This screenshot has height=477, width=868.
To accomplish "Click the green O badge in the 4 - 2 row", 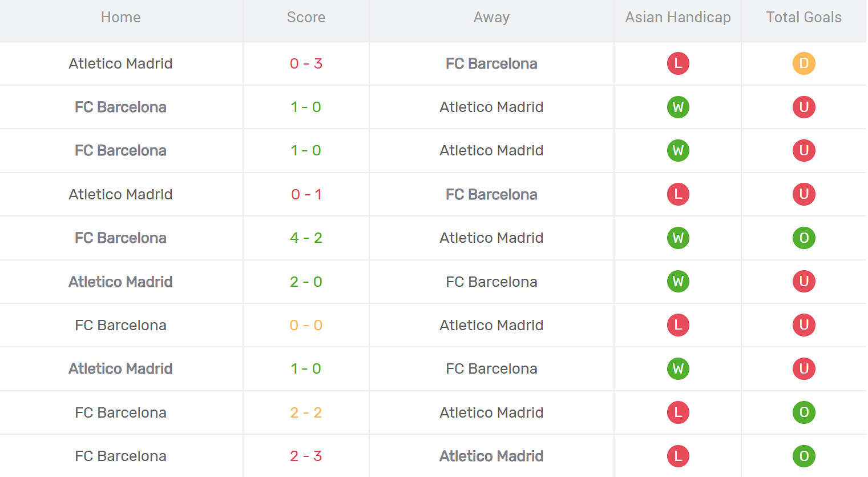I will coord(804,238).
